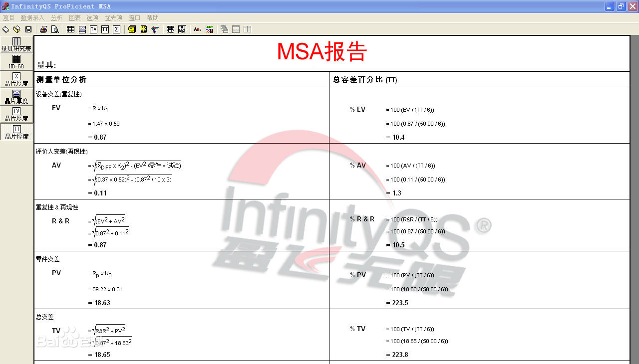
Task: Open the 项目 menu
Action: point(8,18)
